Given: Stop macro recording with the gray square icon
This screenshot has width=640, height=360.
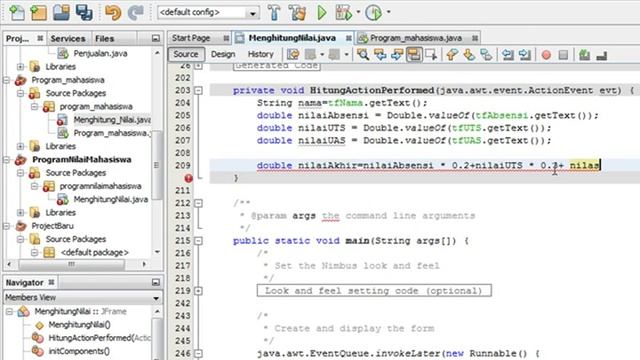Looking at the screenshot, I should coord(563,55).
